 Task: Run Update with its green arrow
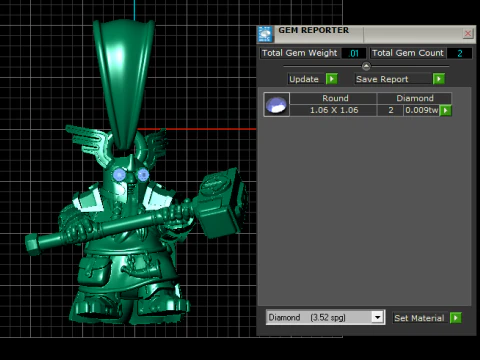click(x=332, y=79)
